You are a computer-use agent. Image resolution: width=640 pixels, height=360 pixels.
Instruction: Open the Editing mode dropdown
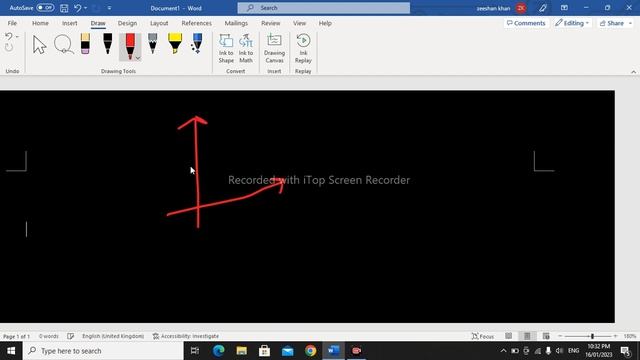click(572, 23)
